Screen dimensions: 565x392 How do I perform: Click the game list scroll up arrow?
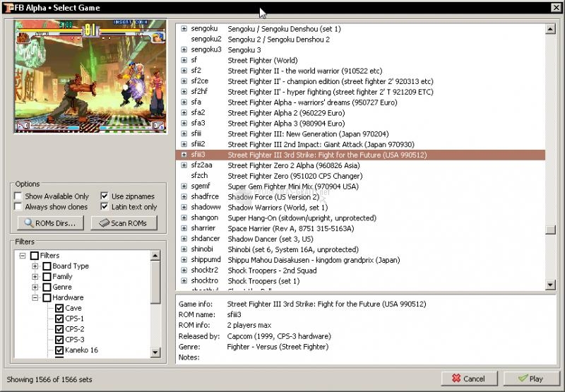tap(550, 29)
